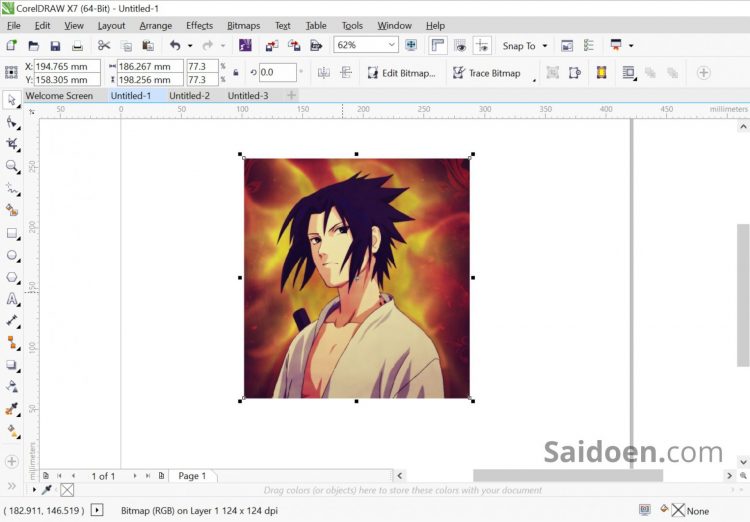The image size is (750, 522).
Task: Click the Cut scissors icon
Action: click(104, 45)
